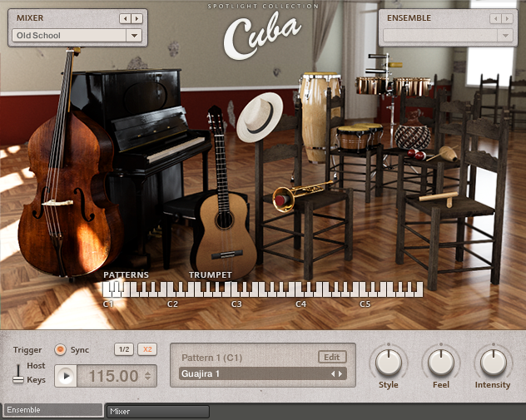Click the timbales on the stand
Screen dimensions: 526x420
point(390,85)
